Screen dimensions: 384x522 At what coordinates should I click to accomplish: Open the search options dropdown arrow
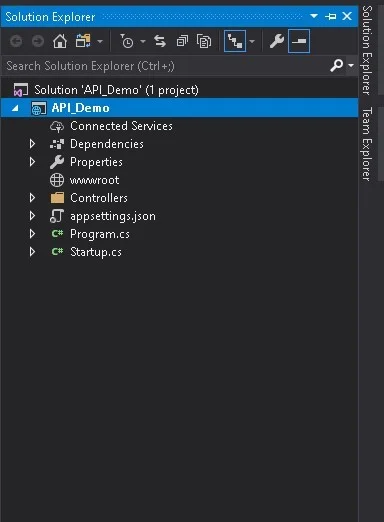click(351, 65)
